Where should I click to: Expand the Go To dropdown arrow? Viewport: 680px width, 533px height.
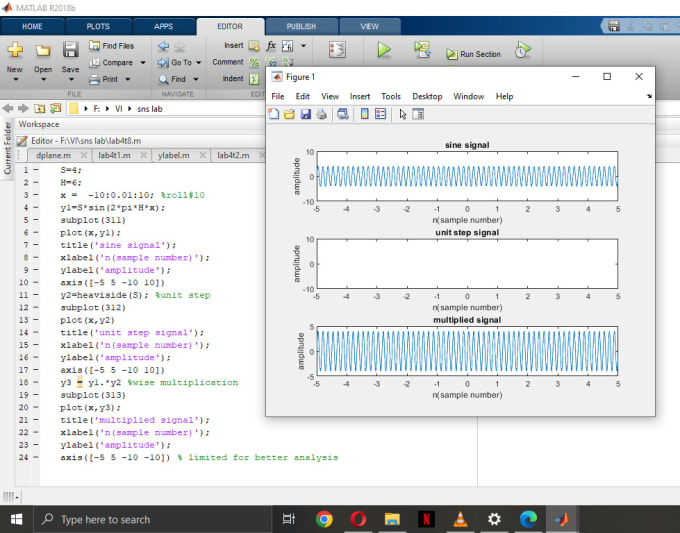pyautogui.click(x=199, y=62)
